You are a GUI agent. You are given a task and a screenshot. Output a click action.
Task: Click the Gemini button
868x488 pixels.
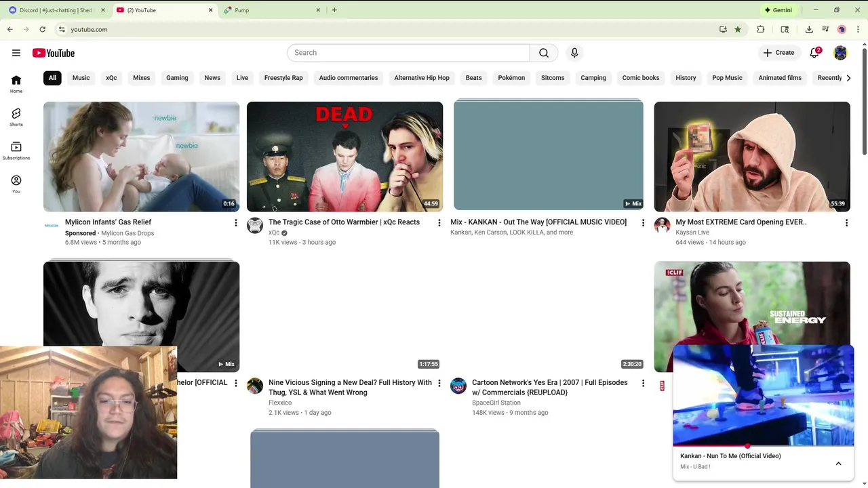coord(778,10)
